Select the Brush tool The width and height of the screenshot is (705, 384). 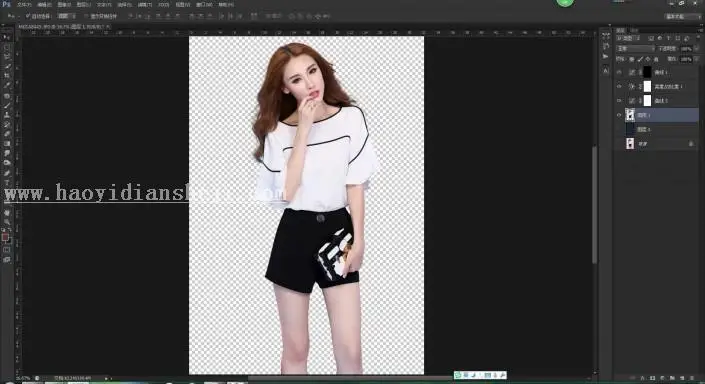[x=7, y=105]
